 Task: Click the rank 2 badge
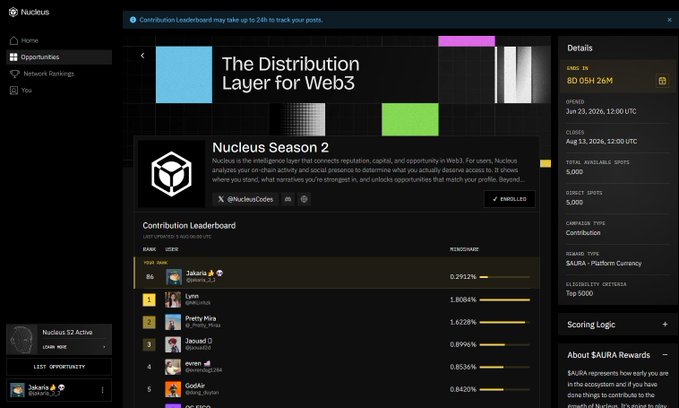coord(149,322)
